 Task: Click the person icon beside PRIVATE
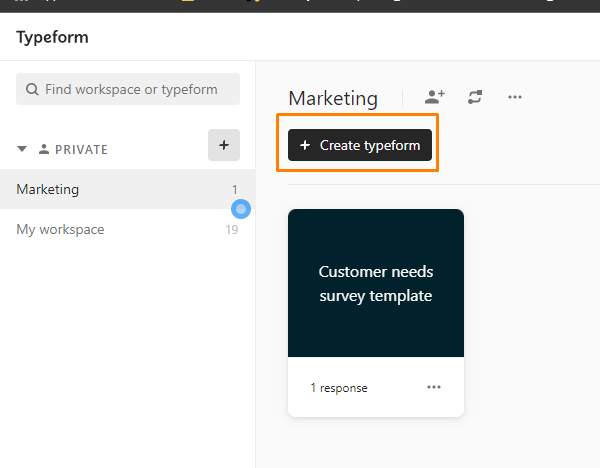[43, 150]
